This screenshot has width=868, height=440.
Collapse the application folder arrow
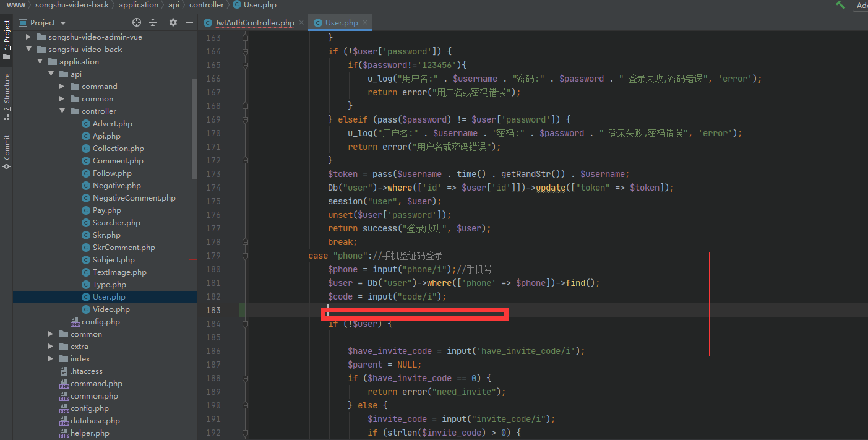(x=40, y=62)
